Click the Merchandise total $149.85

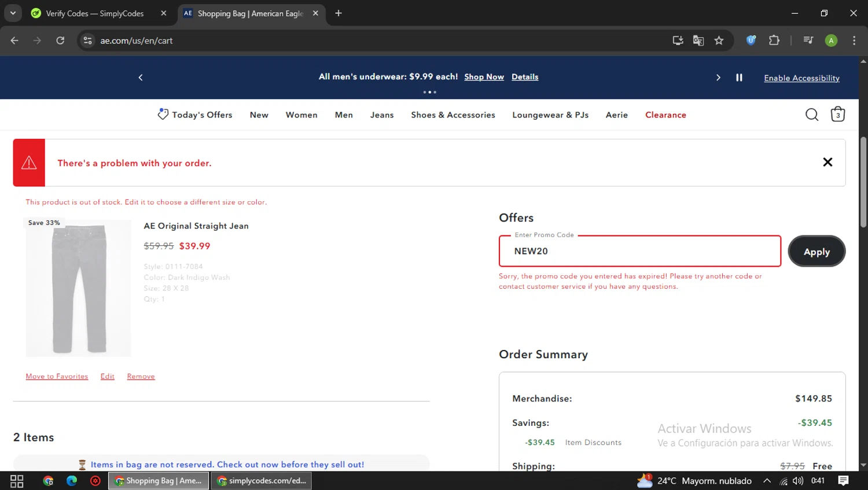pos(813,399)
